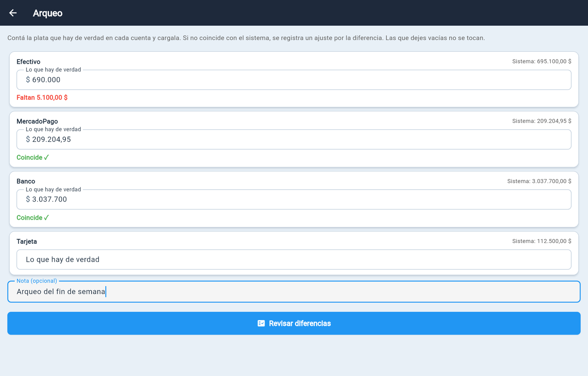Image resolution: width=588 pixels, height=376 pixels.
Task: Click the Sistema: 695.100,00 $ balance text
Action: pyautogui.click(x=542, y=61)
